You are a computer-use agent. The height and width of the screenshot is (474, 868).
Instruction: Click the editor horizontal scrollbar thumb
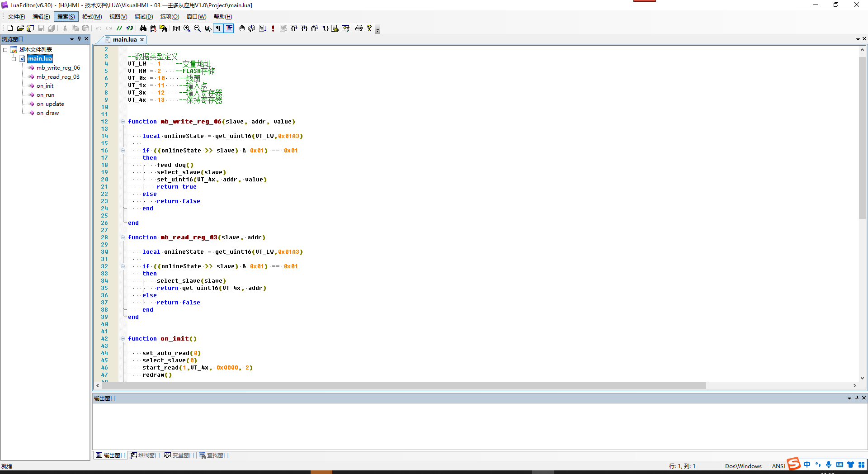[404, 386]
